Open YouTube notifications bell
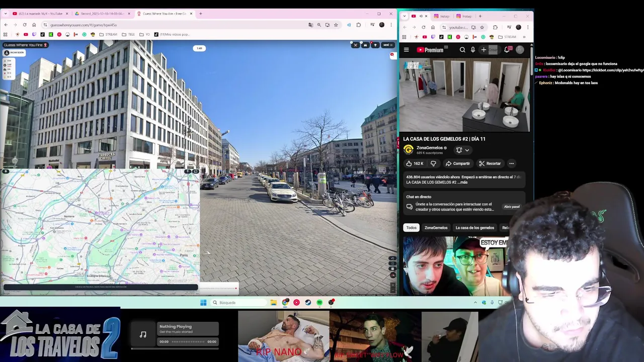The image size is (644, 362). [x=507, y=50]
